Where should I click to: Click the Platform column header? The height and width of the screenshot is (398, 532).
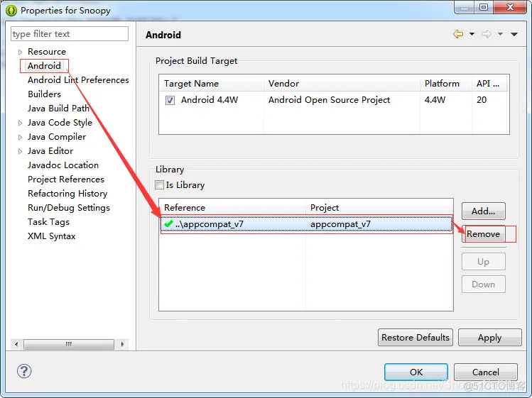446,84
